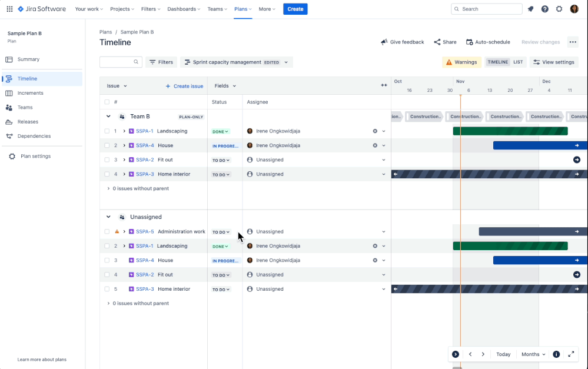Click the timeline legend info icon

[x=556, y=354]
